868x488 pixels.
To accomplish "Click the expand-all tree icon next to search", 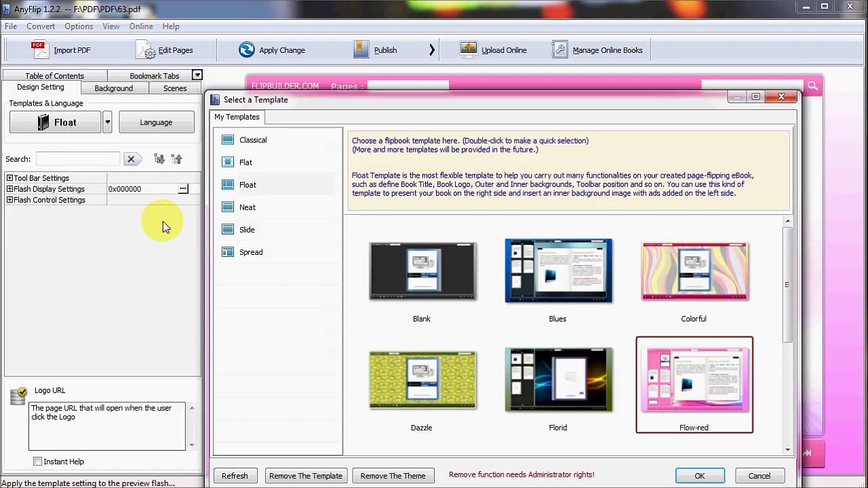I will [159, 159].
